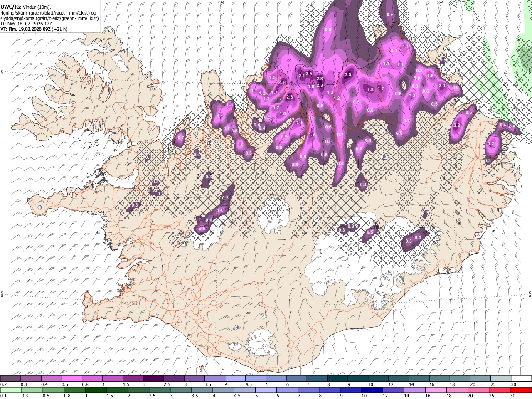Select the navy blue 10–12 rain swatch
The height and width of the screenshot is (399, 532).
tap(373, 390)
